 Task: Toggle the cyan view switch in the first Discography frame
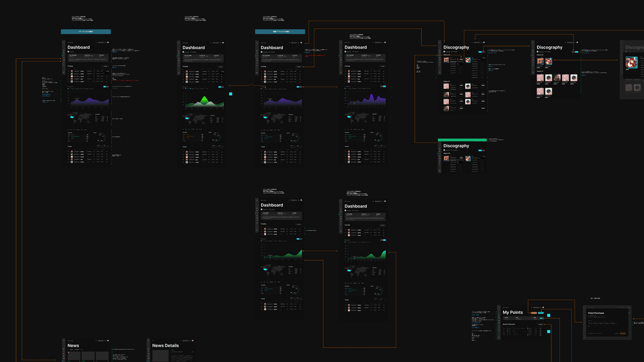[480, 52]
